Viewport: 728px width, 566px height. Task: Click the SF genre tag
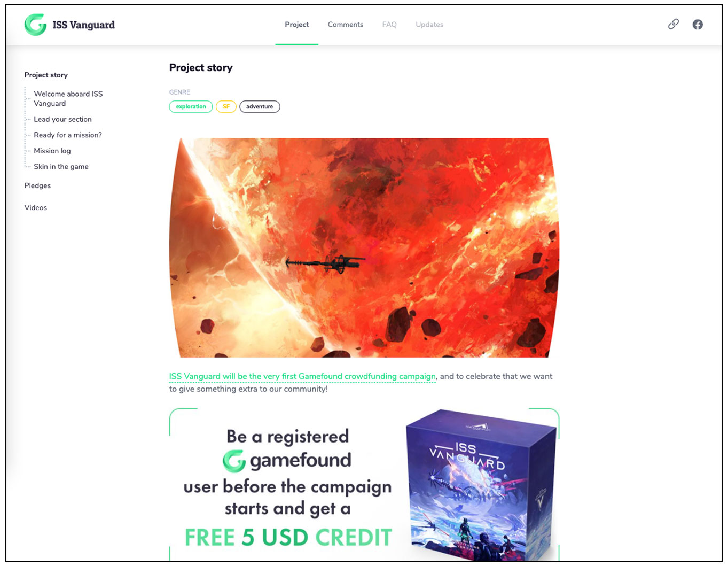click(x=226, y=106)
